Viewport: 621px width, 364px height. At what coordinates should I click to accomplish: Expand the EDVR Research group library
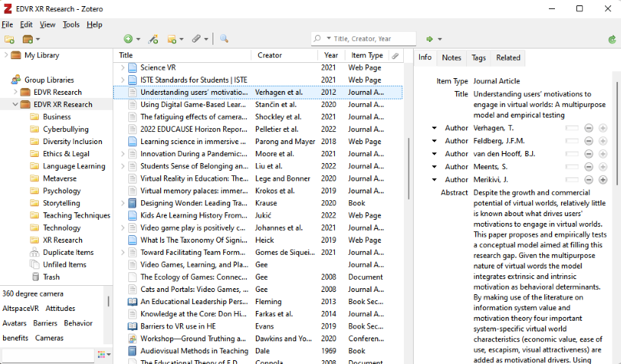point(15,93)
